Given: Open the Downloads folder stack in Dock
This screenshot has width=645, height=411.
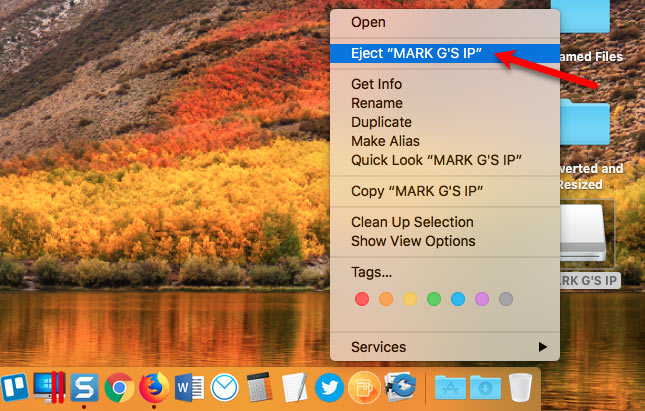Looking at the screenshot, I should 486,387.
